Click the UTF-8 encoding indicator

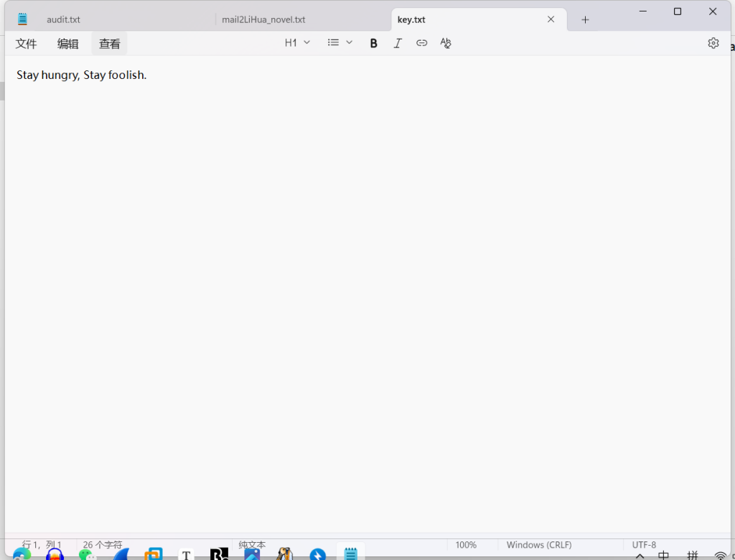(x=644, y=545)
